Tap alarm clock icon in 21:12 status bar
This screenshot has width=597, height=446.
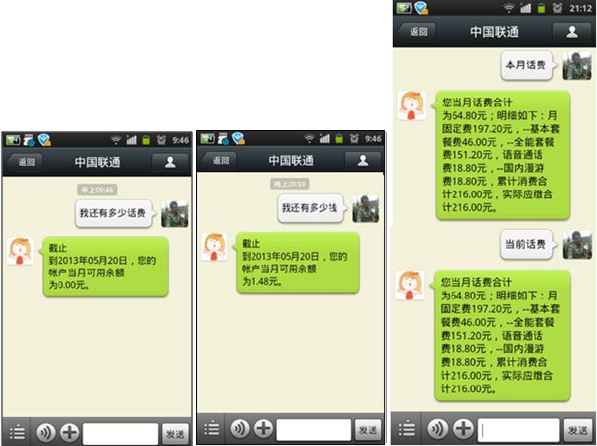(x=557, y=8)
